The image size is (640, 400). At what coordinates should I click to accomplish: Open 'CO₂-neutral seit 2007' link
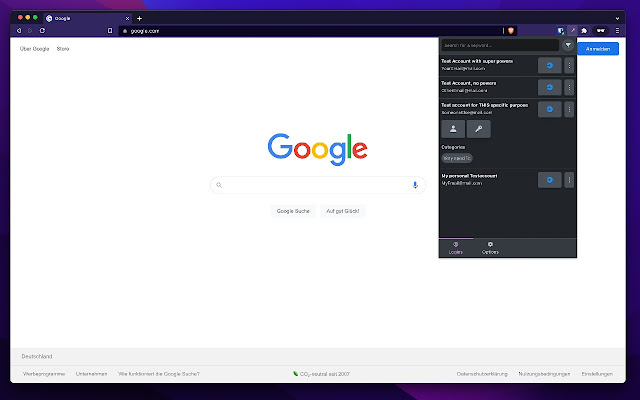(322, 374)
